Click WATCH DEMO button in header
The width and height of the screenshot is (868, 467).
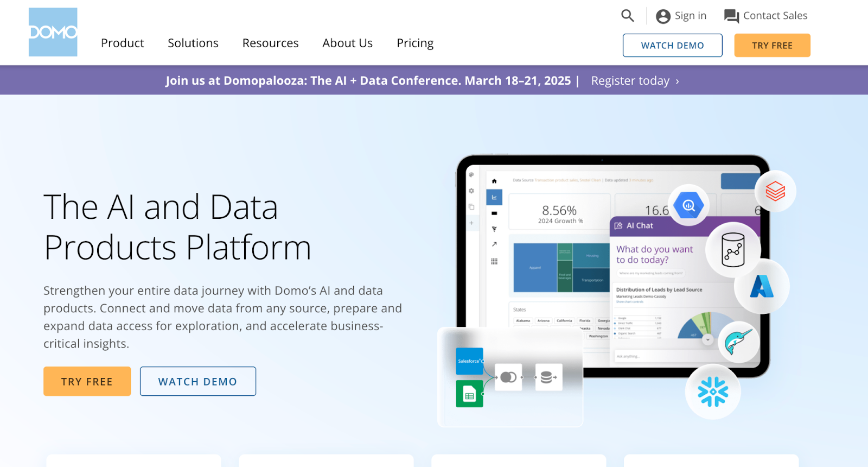tap(673, 45)
